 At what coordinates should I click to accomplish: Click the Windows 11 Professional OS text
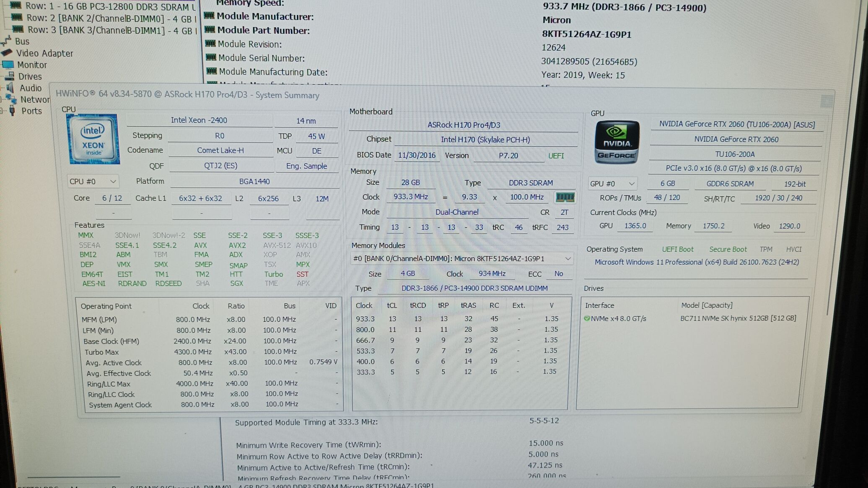[x=697, y=262]
